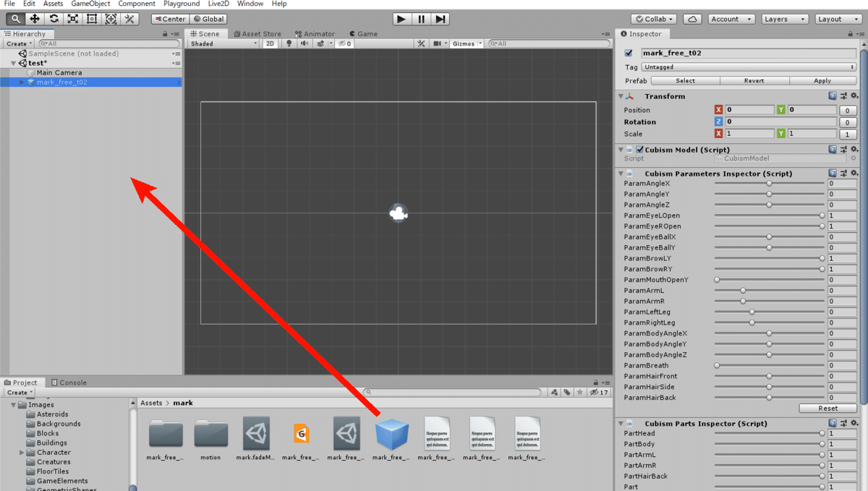Select the Hand (view) tool
The height and width of the screenshot is (491, 868).
(x=15, y=19)
